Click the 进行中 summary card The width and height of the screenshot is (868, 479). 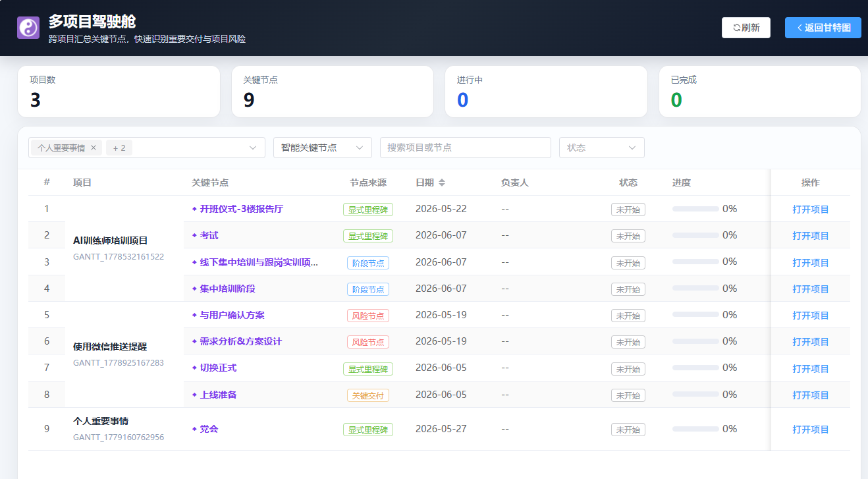tap(546, 92)
